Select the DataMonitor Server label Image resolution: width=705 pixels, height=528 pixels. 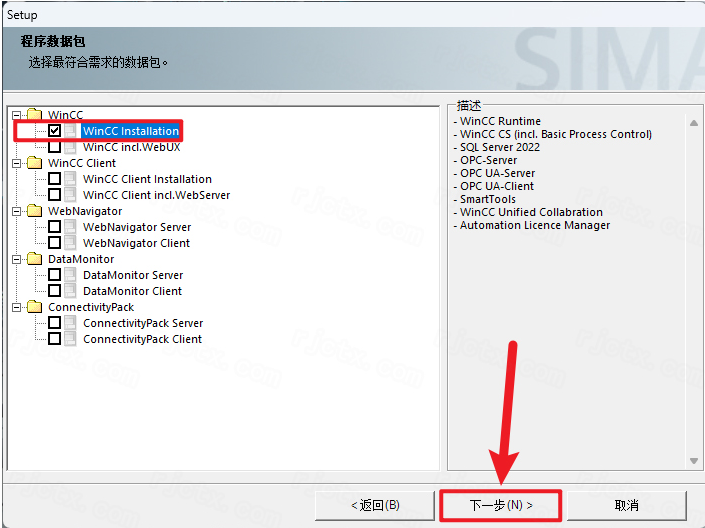click(133, 275)
